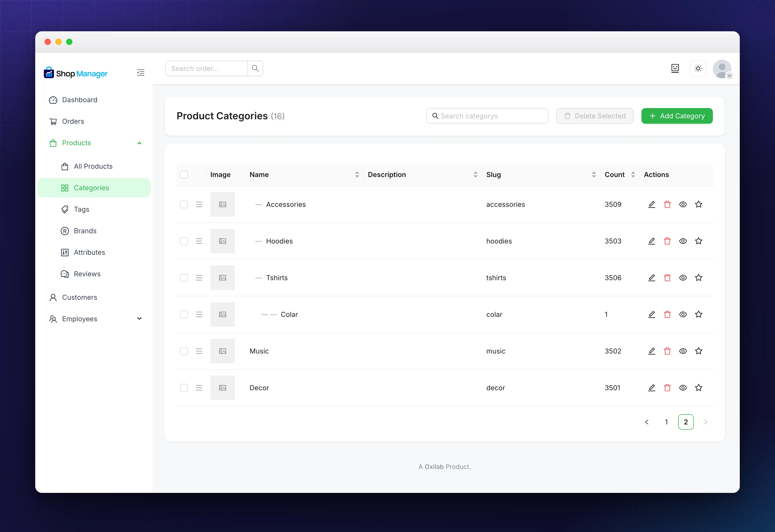Collapse the Products sidebar menu chevron
The image size is (775, 532).
pos(139,143)
